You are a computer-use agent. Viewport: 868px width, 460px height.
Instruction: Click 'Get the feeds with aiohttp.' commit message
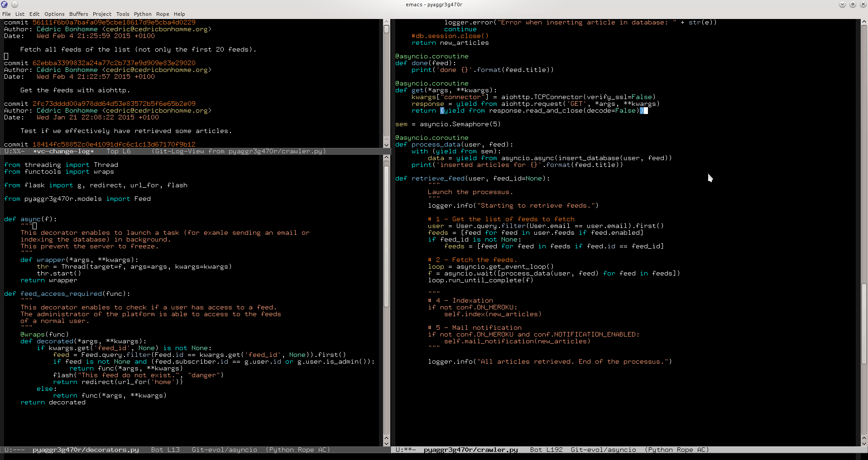point(75,90)
